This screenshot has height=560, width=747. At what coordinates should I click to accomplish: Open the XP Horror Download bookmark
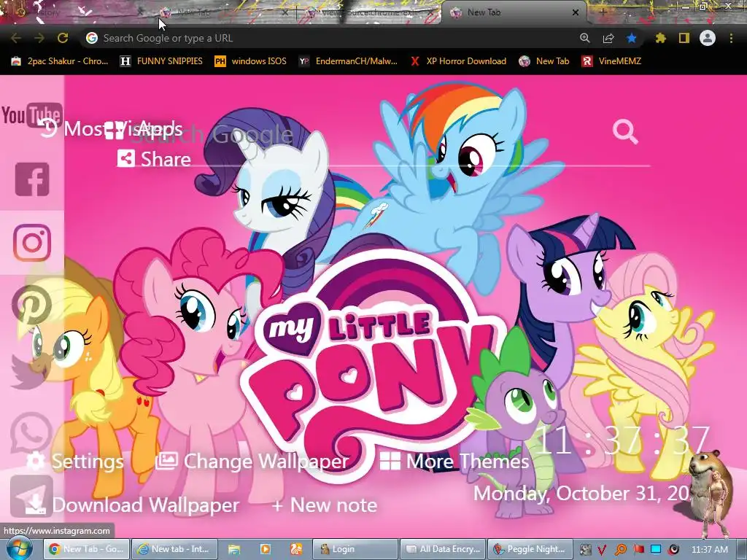point(458,61)
